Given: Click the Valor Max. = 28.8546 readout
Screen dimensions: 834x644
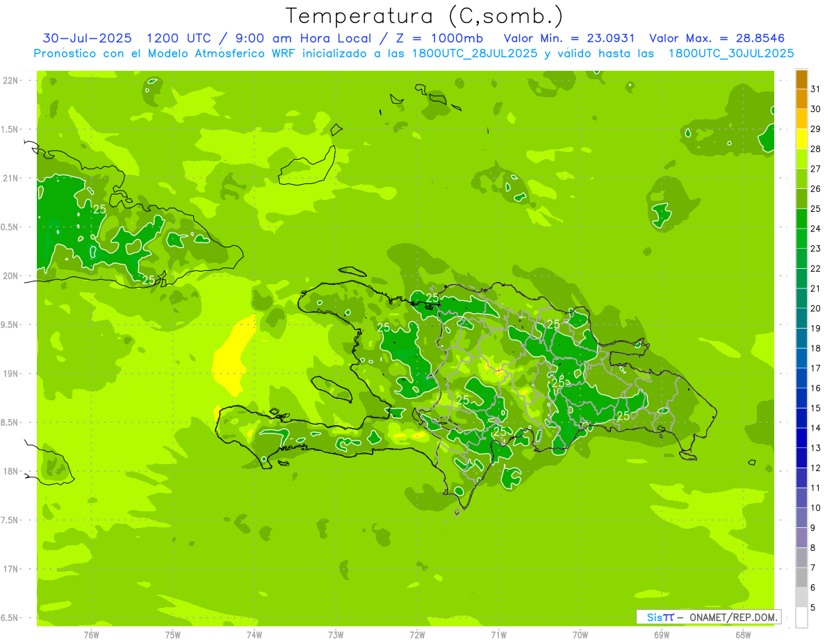Looking at the screenshot, I should 717,38.
